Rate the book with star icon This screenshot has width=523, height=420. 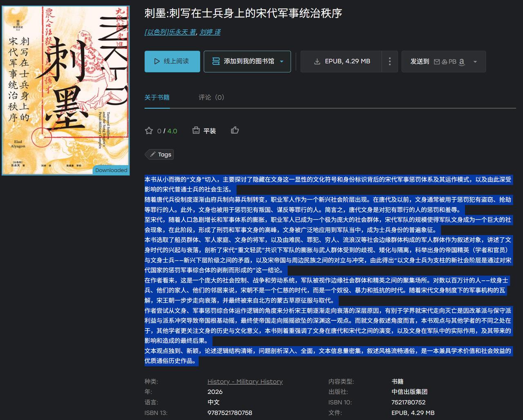click(x=149, y=131)
